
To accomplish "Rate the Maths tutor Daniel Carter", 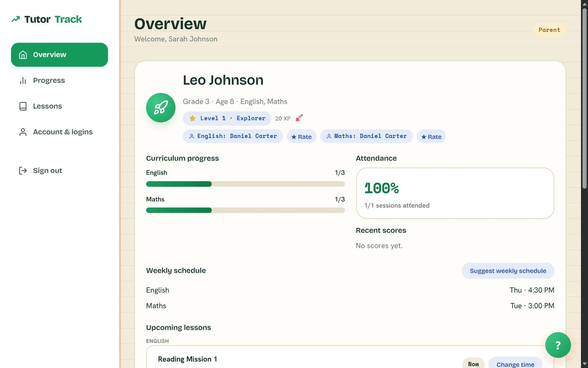I will click(431, 137).
